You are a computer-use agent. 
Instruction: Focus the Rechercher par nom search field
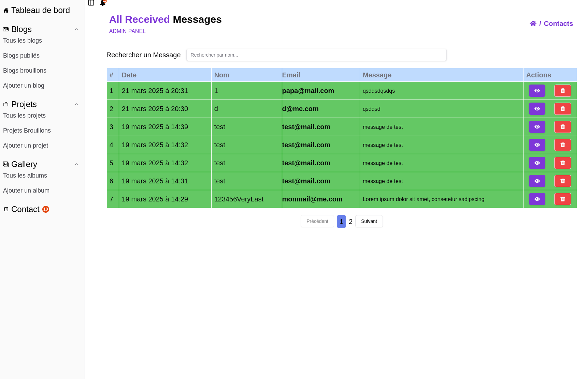(316, 55)
